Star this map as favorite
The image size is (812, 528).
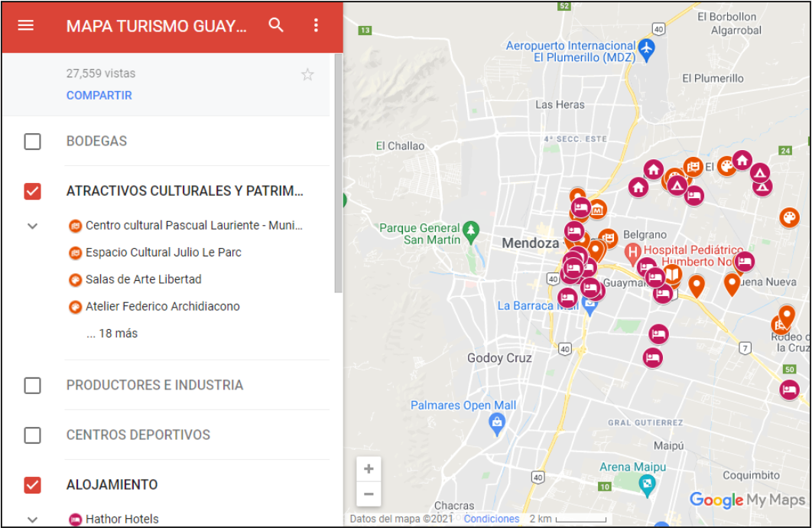click(307, 73)
